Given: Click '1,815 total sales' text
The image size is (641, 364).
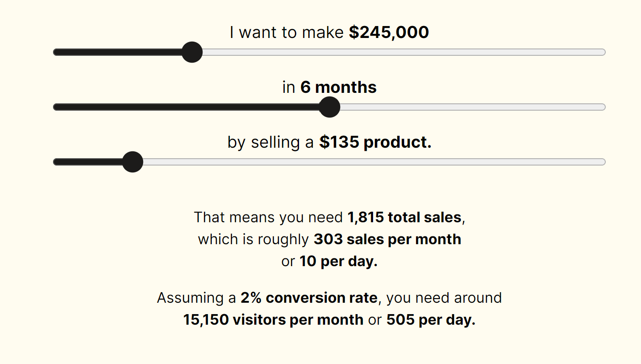Looking at the screenshot, I should tap(404, 217).
